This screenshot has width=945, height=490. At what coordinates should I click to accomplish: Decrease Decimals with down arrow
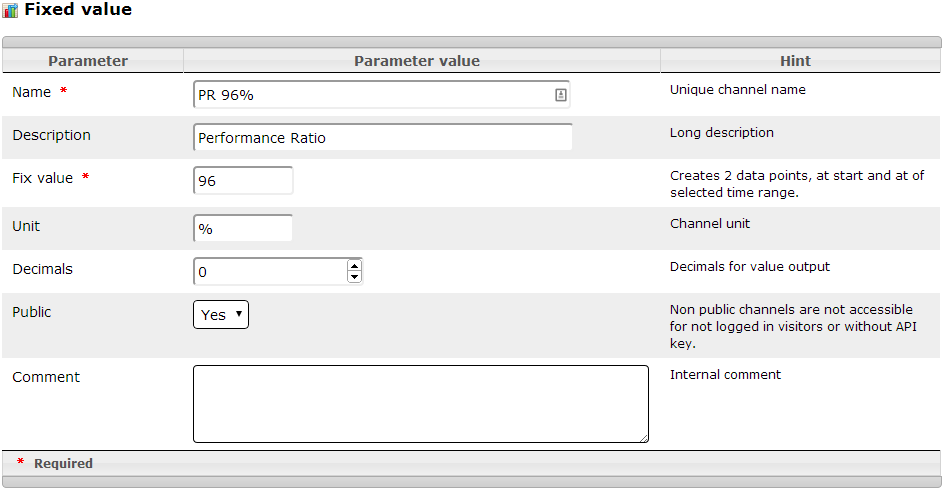pos(354,277)
